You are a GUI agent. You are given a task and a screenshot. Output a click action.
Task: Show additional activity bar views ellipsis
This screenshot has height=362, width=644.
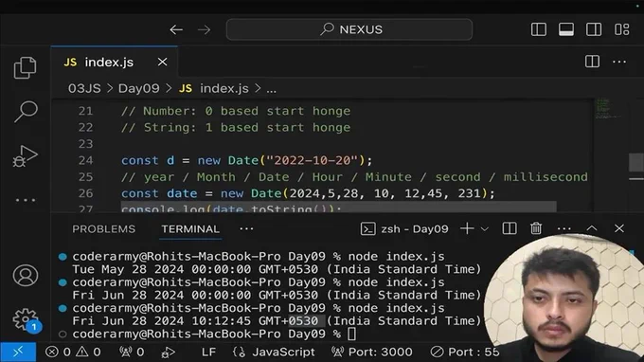25,200
